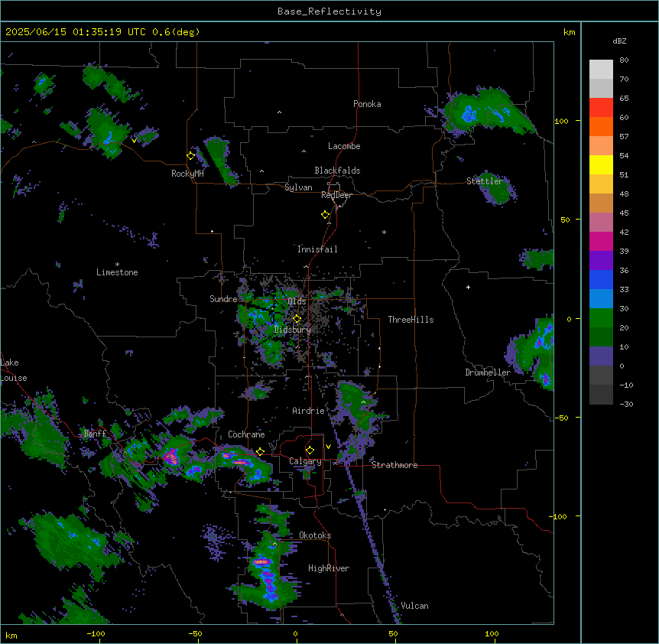Click the yellow diamond marker above Calgary label
Image resolution: width=659 pixels, height=644 pixels.
[310, 450]
